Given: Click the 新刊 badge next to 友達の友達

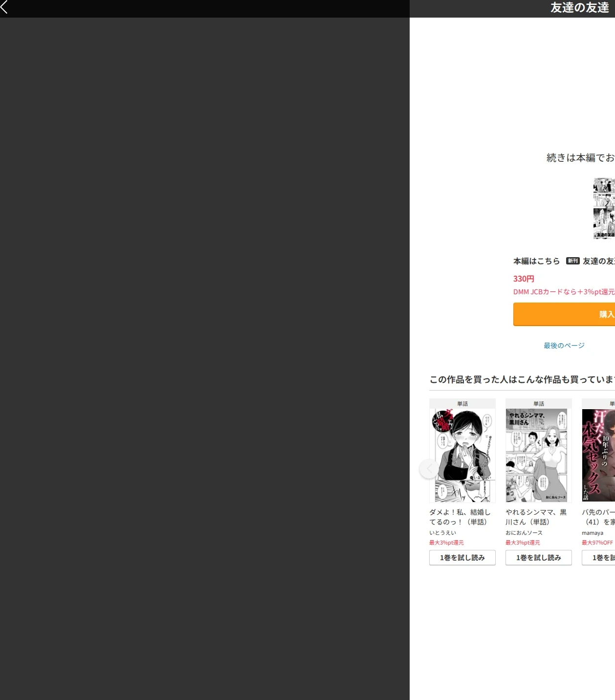Looking at the screenshot, I should tap(573, 261).
